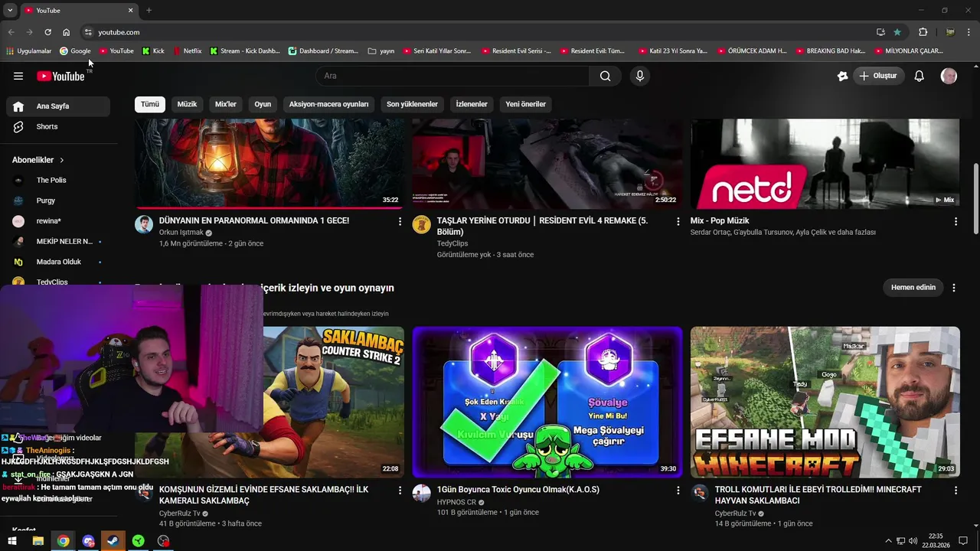Screen dimensions: 980x551
Task: Open the Netflix bookmark
Action: click(x=187, y=51)
